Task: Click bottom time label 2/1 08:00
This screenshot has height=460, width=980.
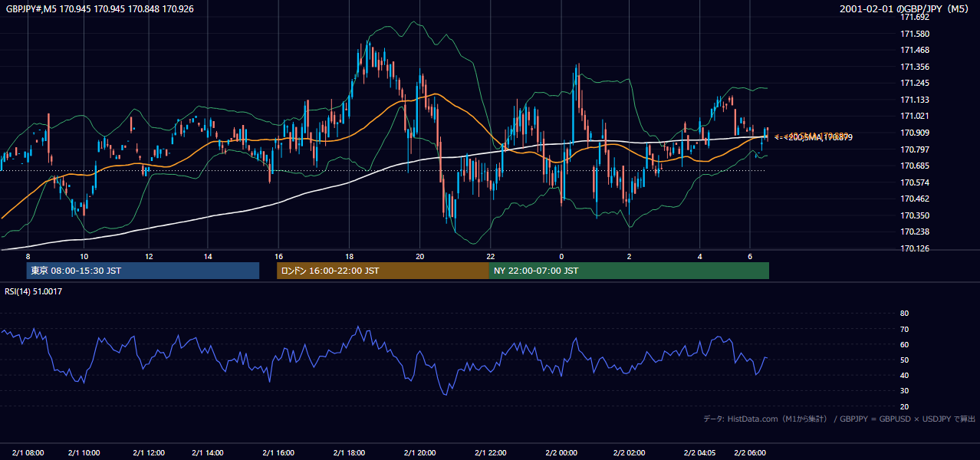Action: coord(29,452)
